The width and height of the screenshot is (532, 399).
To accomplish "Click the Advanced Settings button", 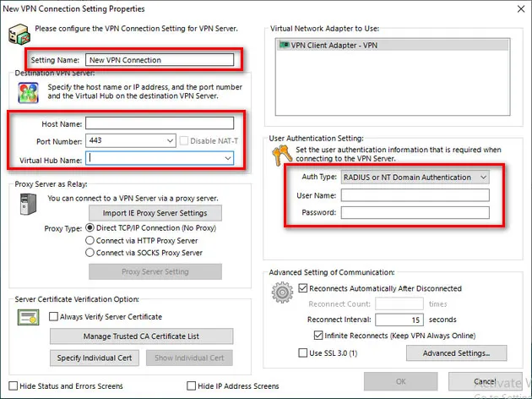I will (x=463, y=353).
